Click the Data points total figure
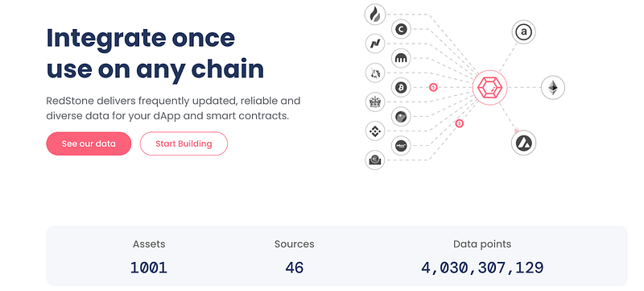 tap(482, 268)
